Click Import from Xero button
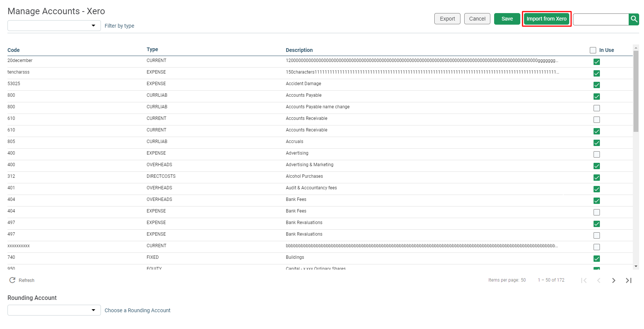 [x=546, y=19]
